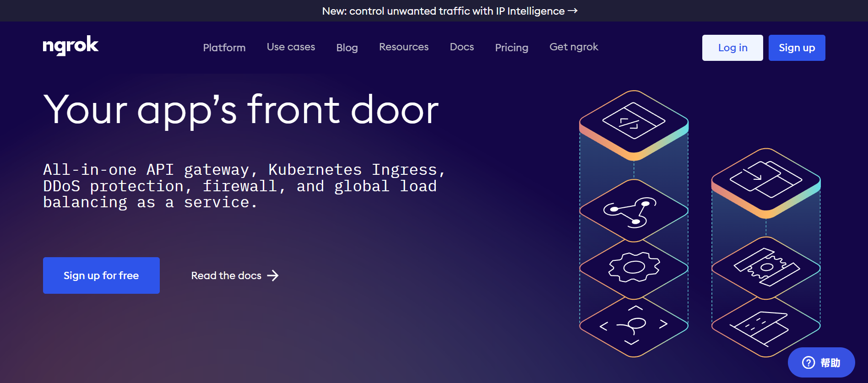Click the user with arrows tile icon
The width and height of the screenshot is (868, 383).
tap(634, 326)
